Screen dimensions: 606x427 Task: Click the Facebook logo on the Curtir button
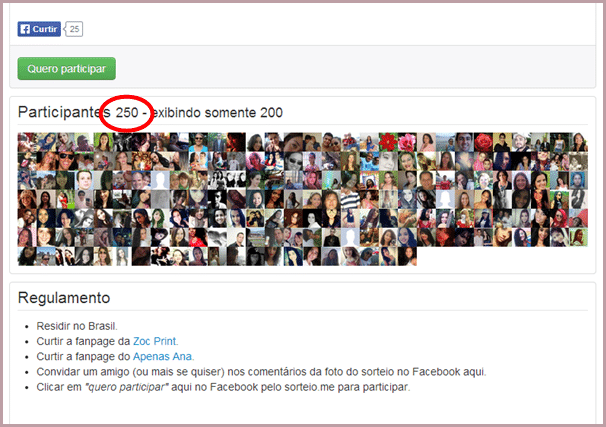pyautogui.click(x=25, y=29)
